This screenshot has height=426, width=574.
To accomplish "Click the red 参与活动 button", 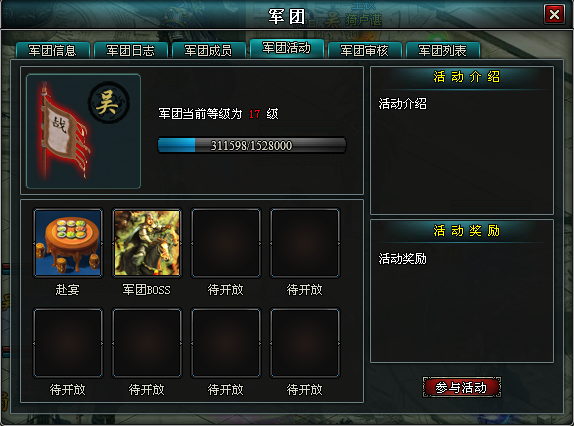I will pos(462,387).
